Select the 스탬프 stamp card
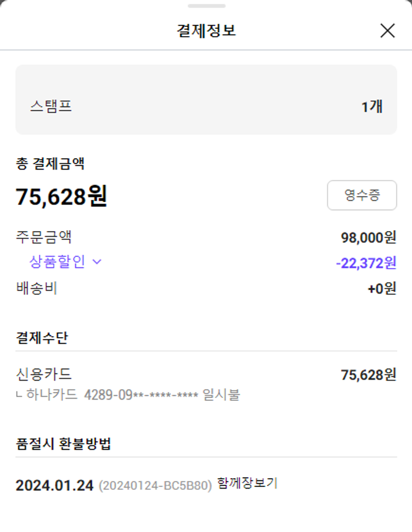Viewport: 412px width, 532px height. coord(206,100)
